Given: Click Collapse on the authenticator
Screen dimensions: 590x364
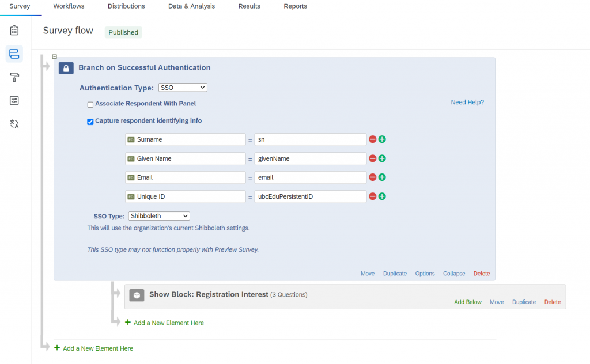Looking at the screenshot, I should tap(454, 274).
